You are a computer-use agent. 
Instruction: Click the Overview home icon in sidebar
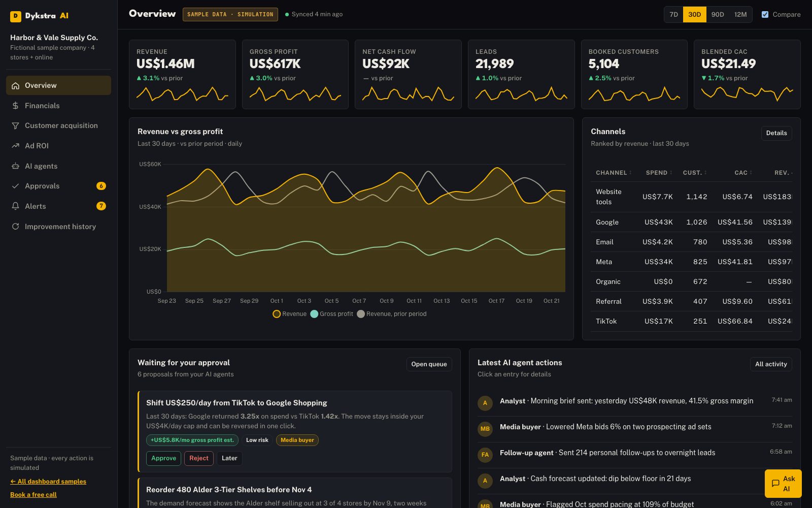tap(15, 85)
